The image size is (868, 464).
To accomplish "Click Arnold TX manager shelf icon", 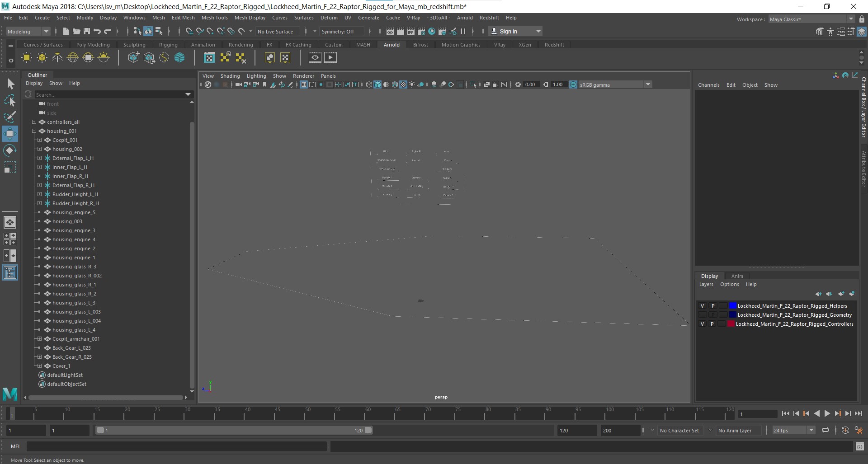I will (209, 57).
